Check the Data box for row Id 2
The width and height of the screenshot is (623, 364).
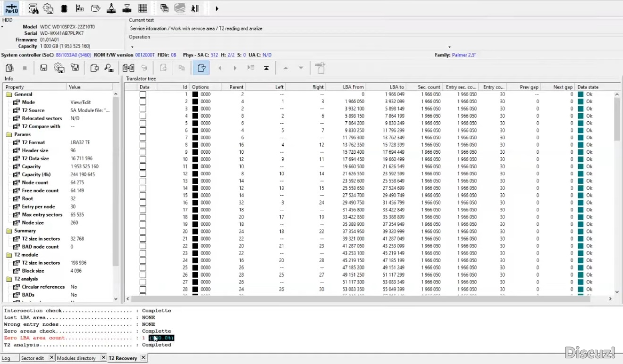point(143,101)
